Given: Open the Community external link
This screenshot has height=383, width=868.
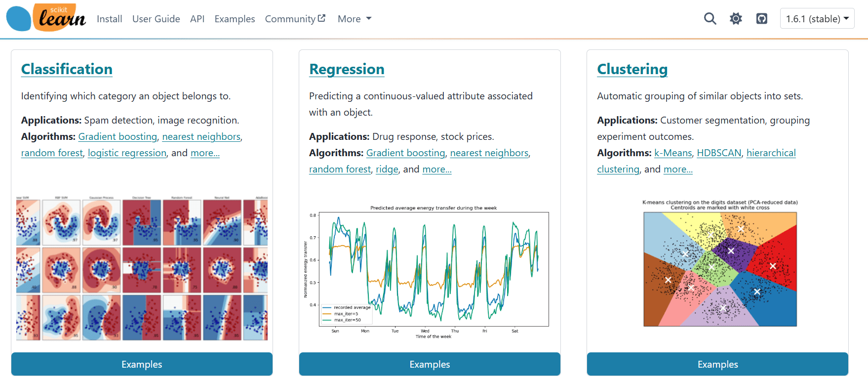Looking at the screenshot, I should click(295, 19).
